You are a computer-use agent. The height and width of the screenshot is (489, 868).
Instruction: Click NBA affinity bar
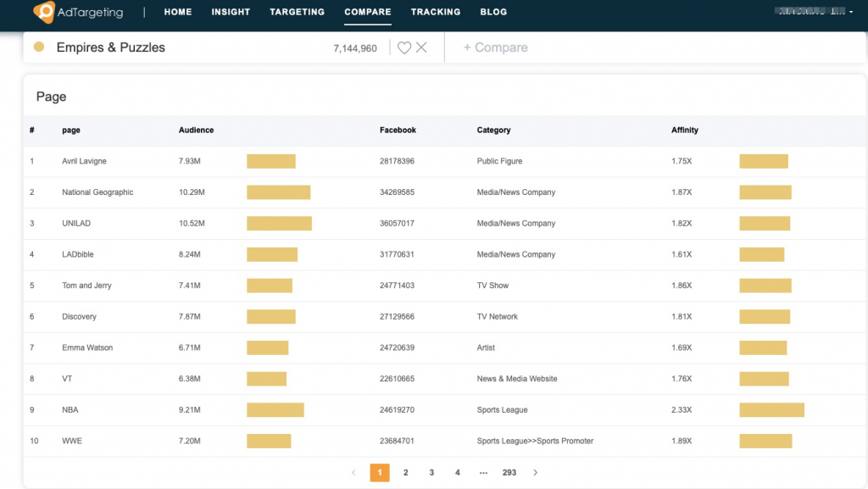point(771,410)
